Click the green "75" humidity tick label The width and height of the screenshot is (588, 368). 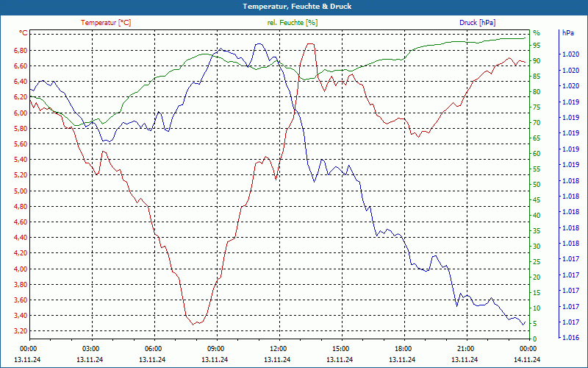(537, 107)
